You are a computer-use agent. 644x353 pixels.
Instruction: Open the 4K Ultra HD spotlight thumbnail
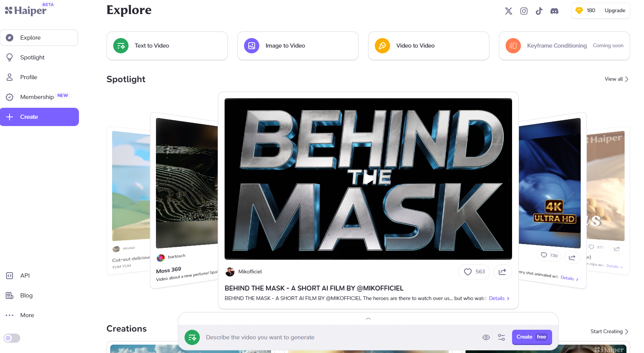[x=549, y=183]
